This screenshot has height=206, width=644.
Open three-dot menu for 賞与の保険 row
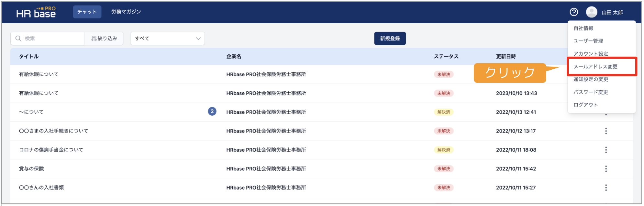606,169
